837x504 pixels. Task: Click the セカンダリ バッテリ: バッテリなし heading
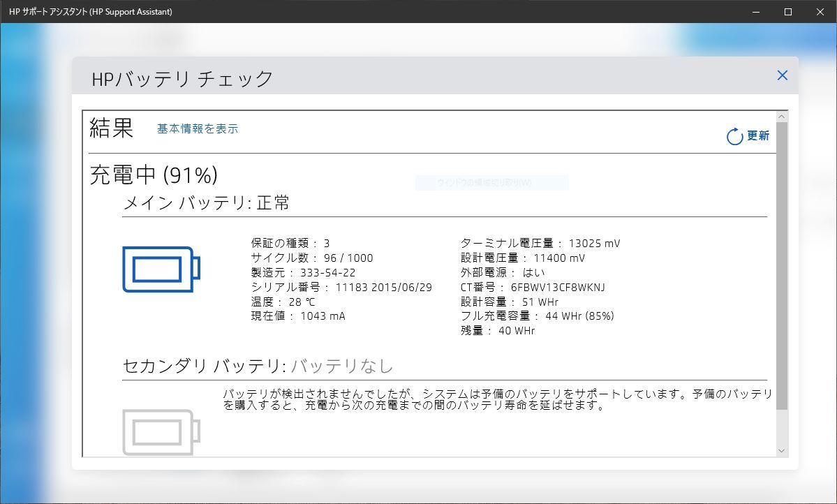[x=258, y=366]
